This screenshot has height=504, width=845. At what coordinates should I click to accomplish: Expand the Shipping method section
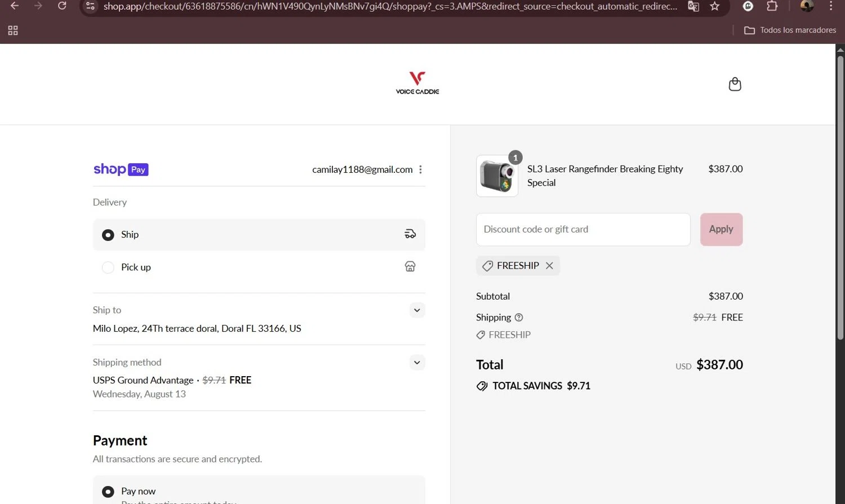point(417,363)
